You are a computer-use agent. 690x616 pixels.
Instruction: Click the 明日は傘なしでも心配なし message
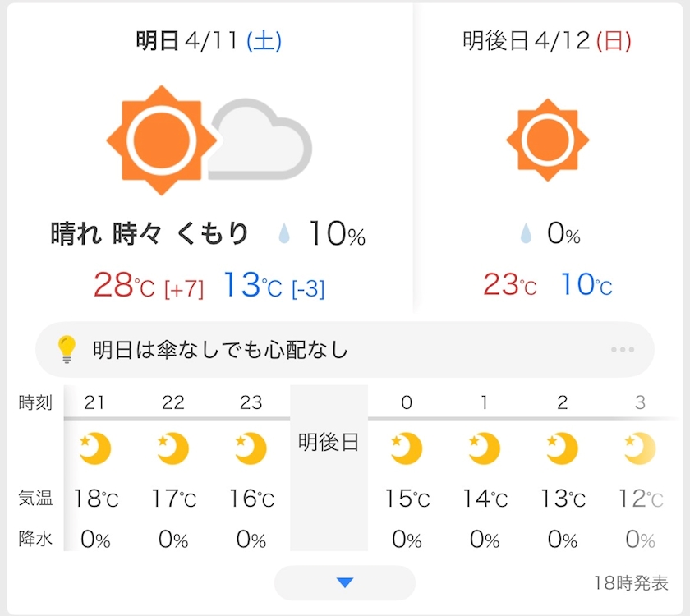coord(220,351)
